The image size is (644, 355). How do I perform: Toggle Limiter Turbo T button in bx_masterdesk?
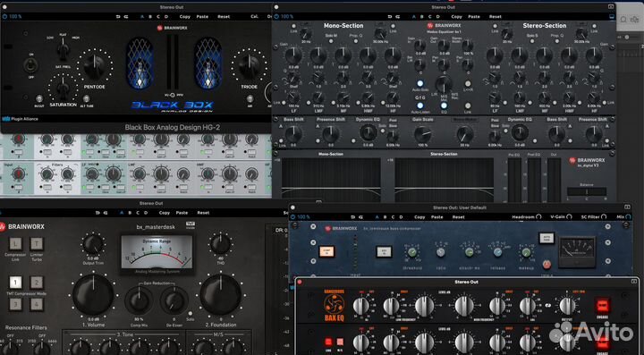37,244
